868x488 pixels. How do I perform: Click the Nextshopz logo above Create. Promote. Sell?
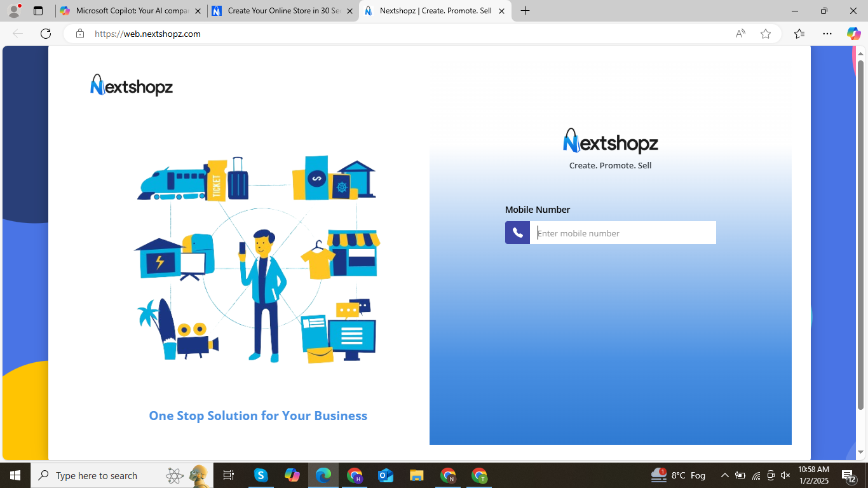pos(610,141)
